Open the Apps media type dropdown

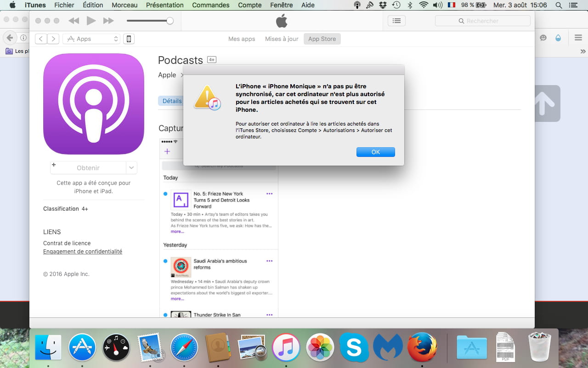(91, 39)
